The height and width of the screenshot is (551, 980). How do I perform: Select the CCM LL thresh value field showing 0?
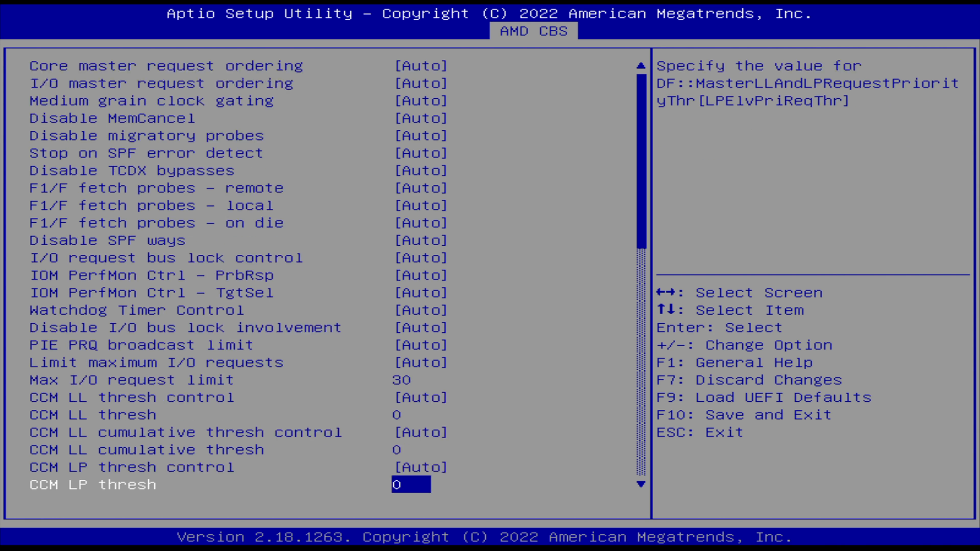coord(397,415)
